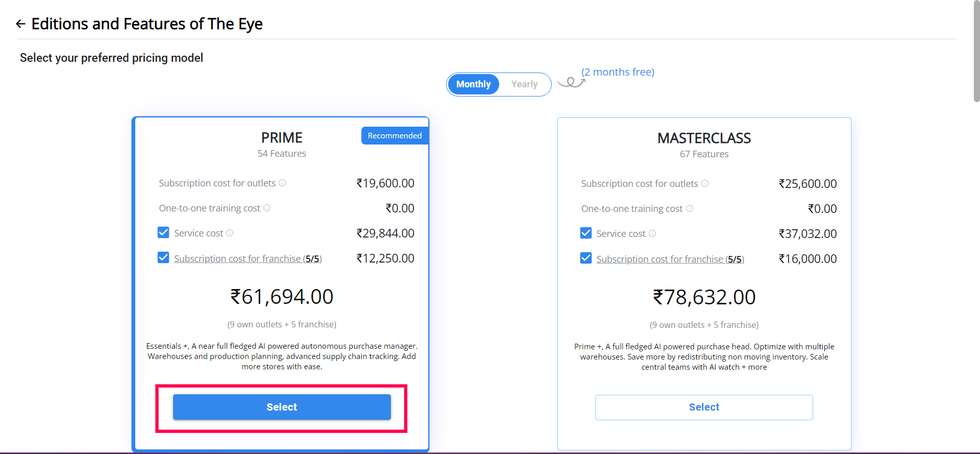Click info icon beside MASTERCLASS Service cost
This screenshot has height=454, width=980.
[x=652, y=233]
